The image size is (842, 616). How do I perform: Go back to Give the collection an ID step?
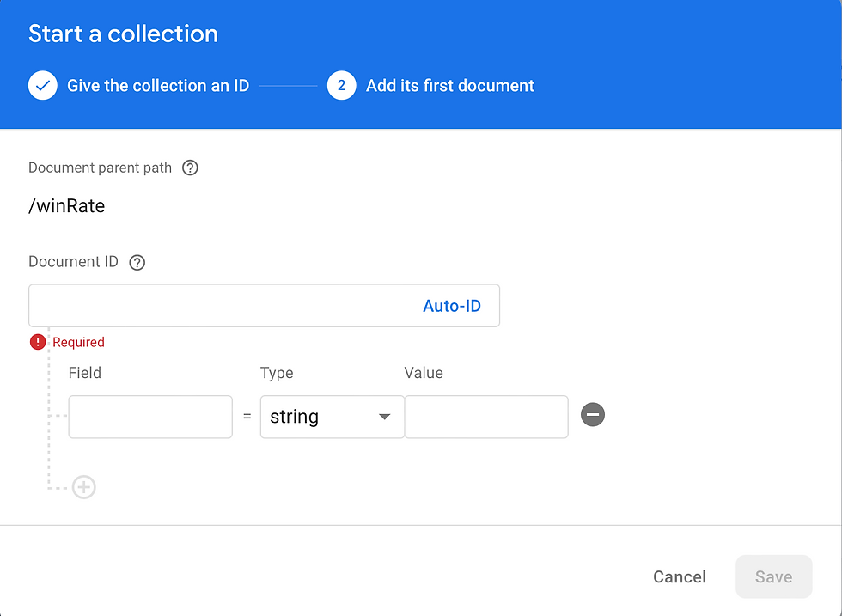158,86
